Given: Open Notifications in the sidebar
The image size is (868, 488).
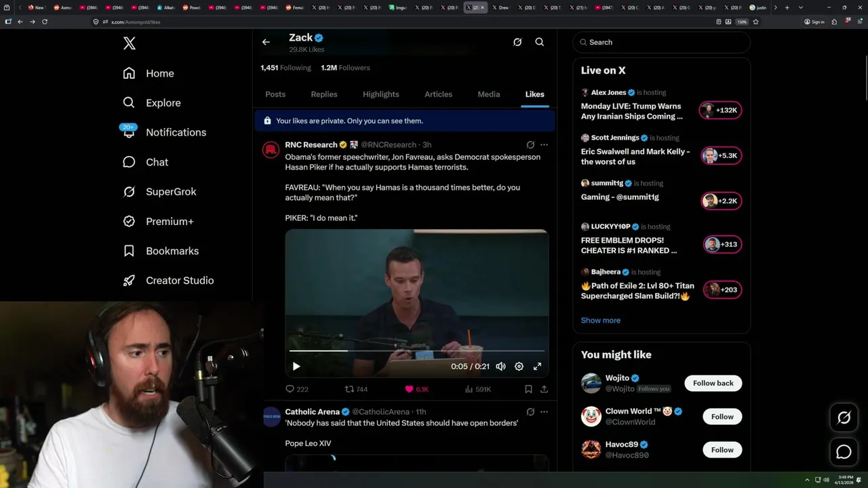Looking at the screenshot, I should tap(164, 132).
